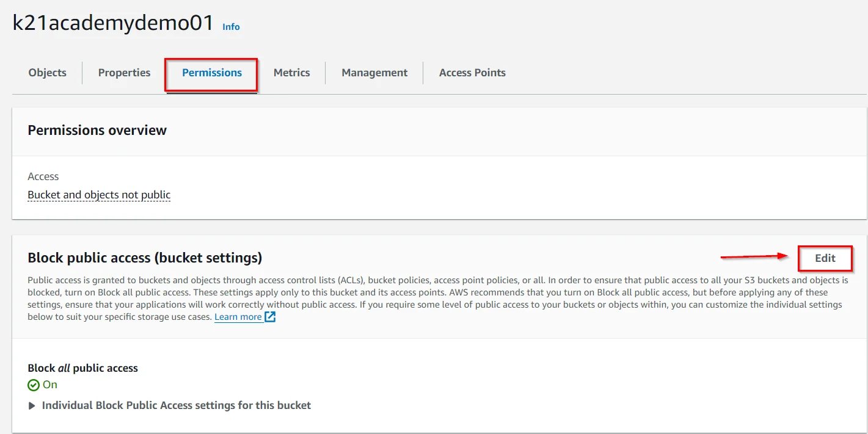Click the "Block all public access" label
Screen dimensions: 868x434
coord(82,368)
